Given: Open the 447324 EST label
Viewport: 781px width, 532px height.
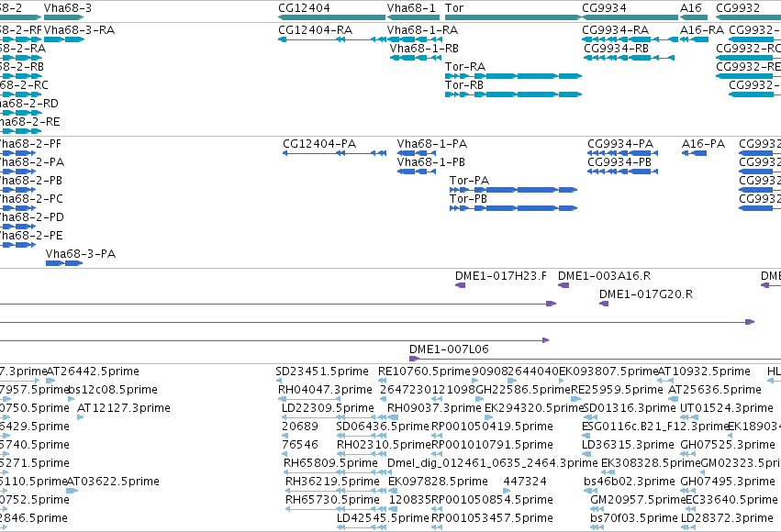Looking at the screenshot, I should [525, 482].
